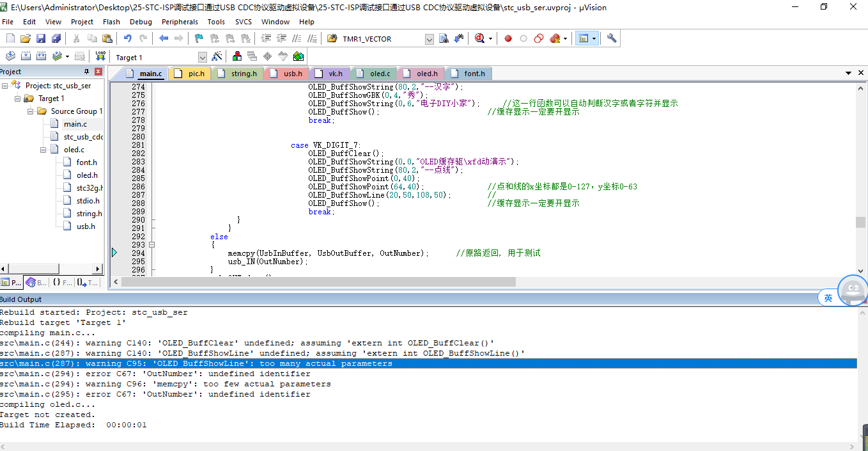Viewport: 868px width, 451px height.
Task: Open Options for Target magic wand icon
Action: pyautogui.click(x=217, y=56)
